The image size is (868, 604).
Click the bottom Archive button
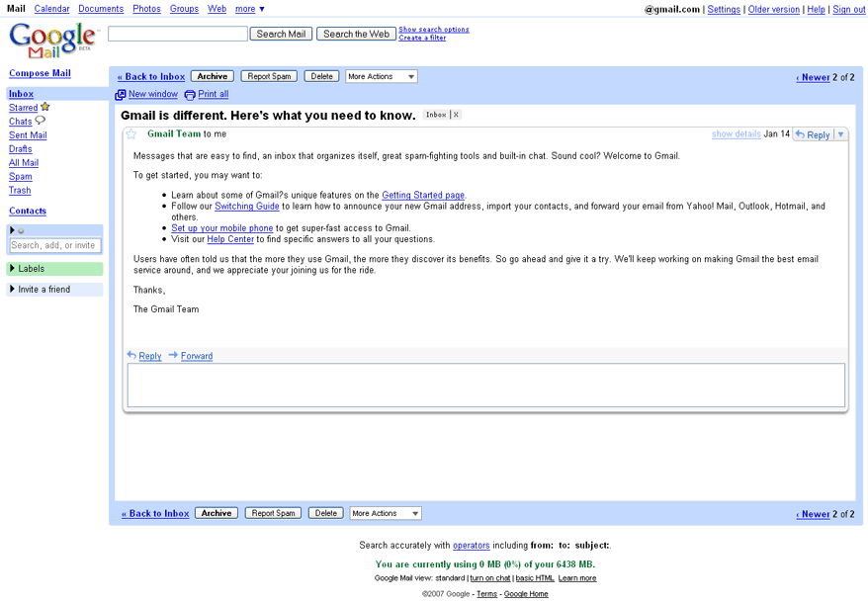[217, 513]
